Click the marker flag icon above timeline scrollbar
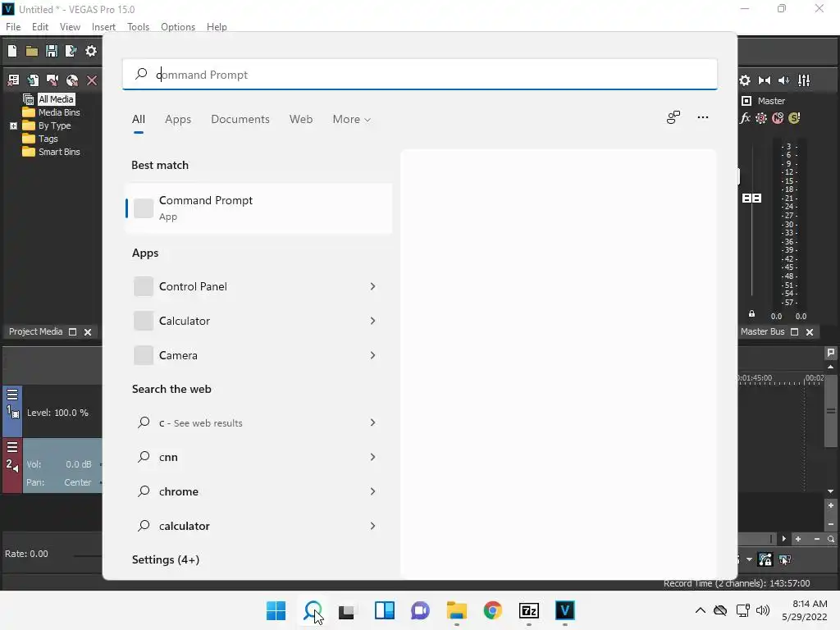 (830, 353)
